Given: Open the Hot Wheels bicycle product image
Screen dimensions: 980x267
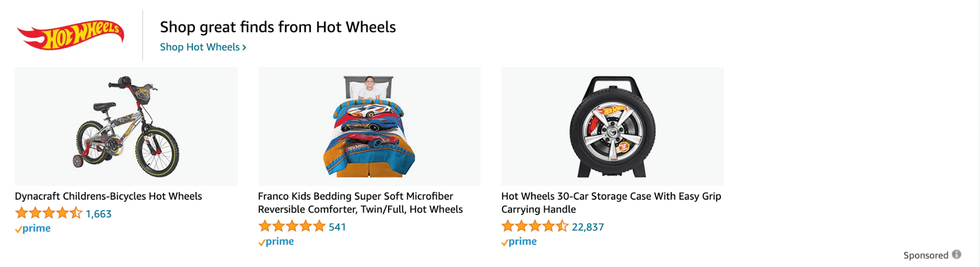Looking at the screenshot, I should tap(126, 127).
